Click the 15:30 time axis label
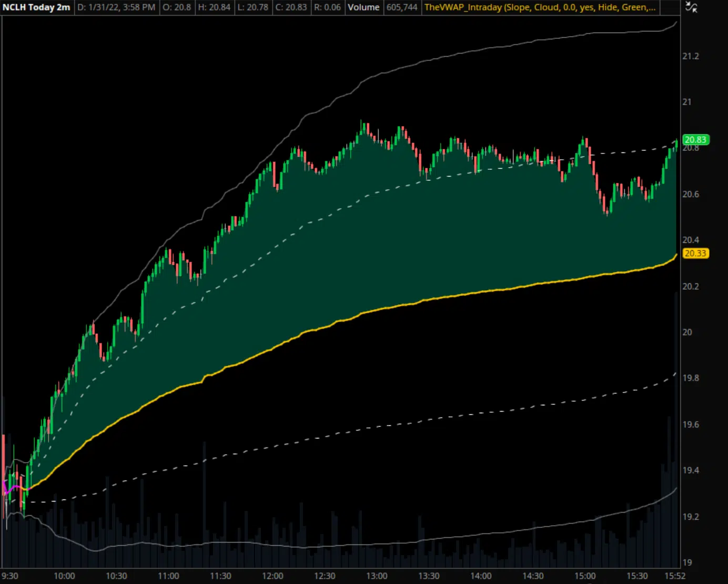This screenshot has height=584, width=728. click(637, 576)
